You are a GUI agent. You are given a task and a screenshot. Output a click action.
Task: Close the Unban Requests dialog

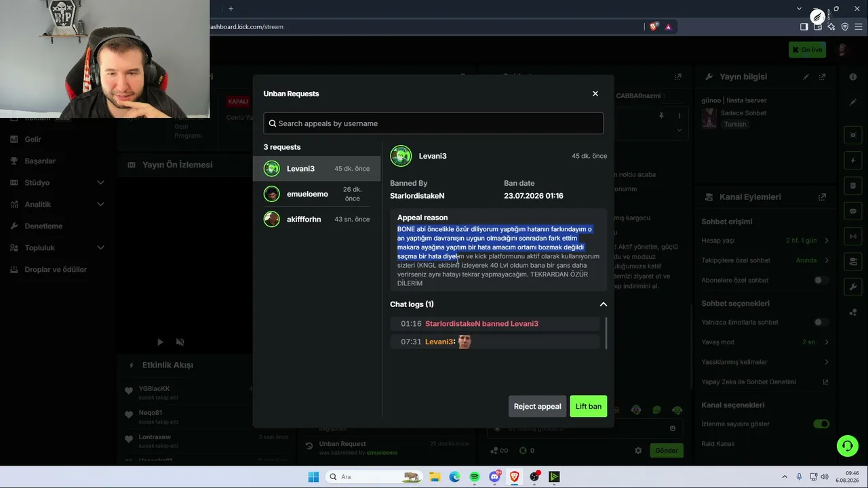pos(595,94)
